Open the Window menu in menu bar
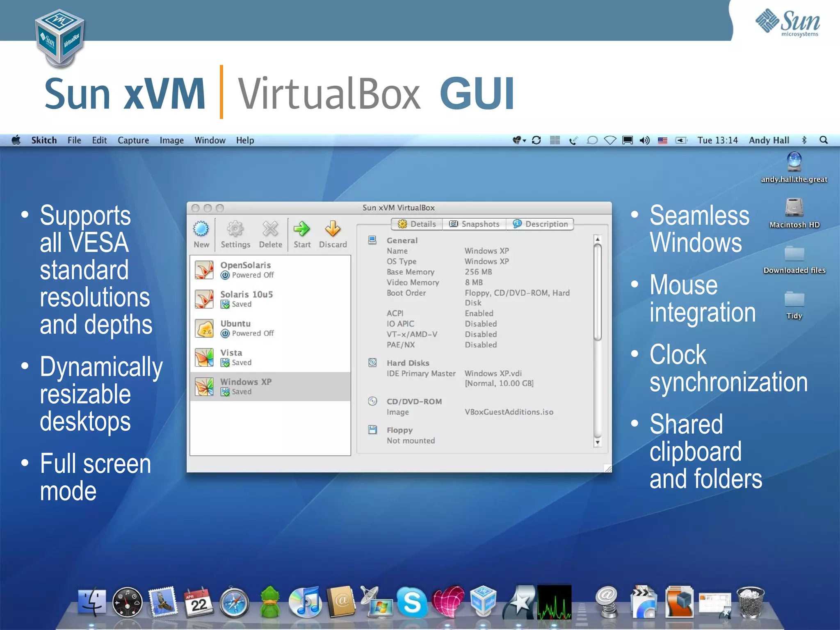Viewport: 840px width, 630px height. pyautogui.click(x=210, y=140)
